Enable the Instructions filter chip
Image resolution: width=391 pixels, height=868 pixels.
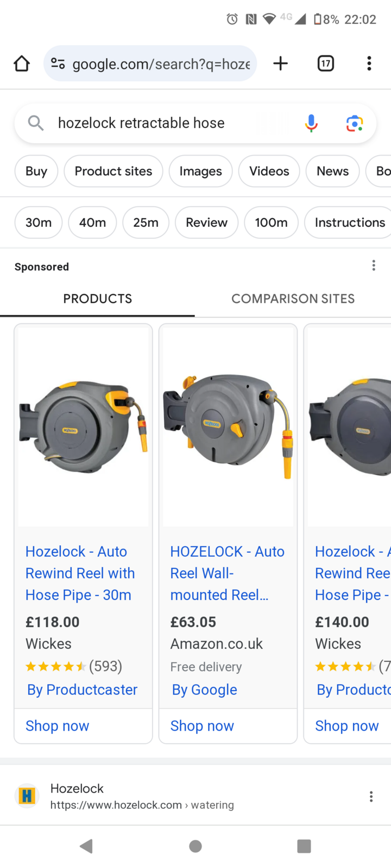click(348, 222)
